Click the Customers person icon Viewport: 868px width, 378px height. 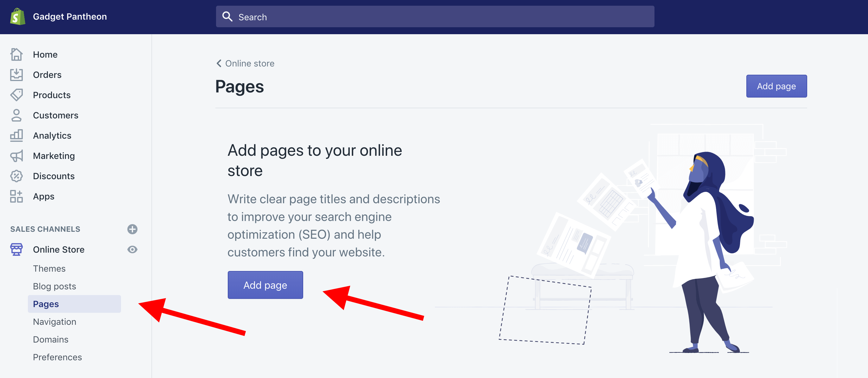16,115
